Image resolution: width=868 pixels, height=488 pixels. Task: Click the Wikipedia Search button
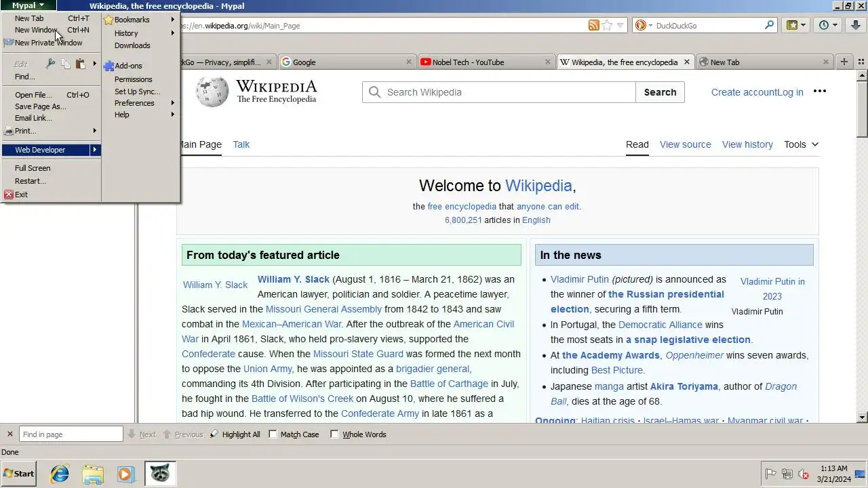(x=660, y=92)
